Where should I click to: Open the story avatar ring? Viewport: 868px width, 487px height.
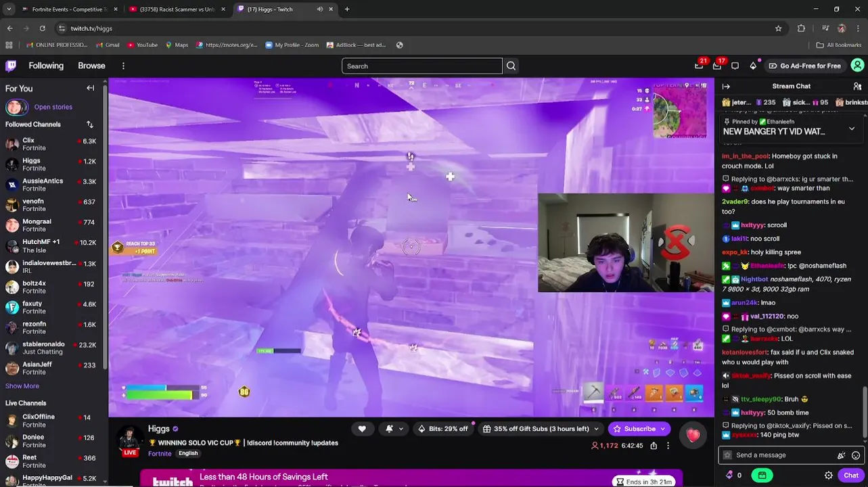[x=16, y=107]
